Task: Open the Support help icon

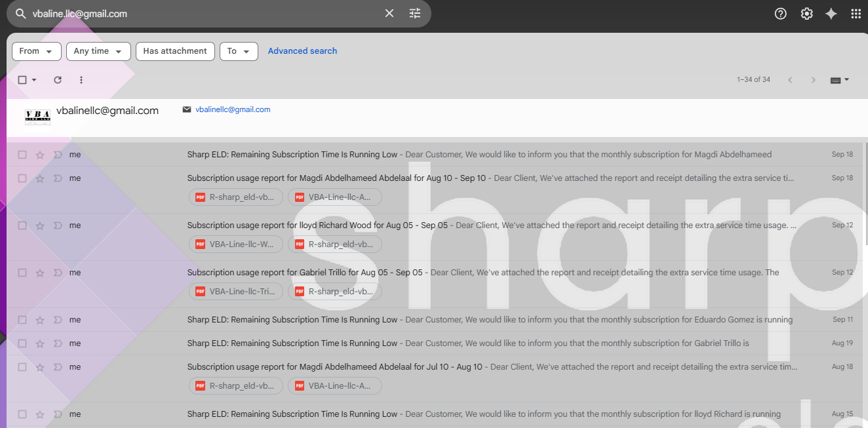Action: click(780, 14)
